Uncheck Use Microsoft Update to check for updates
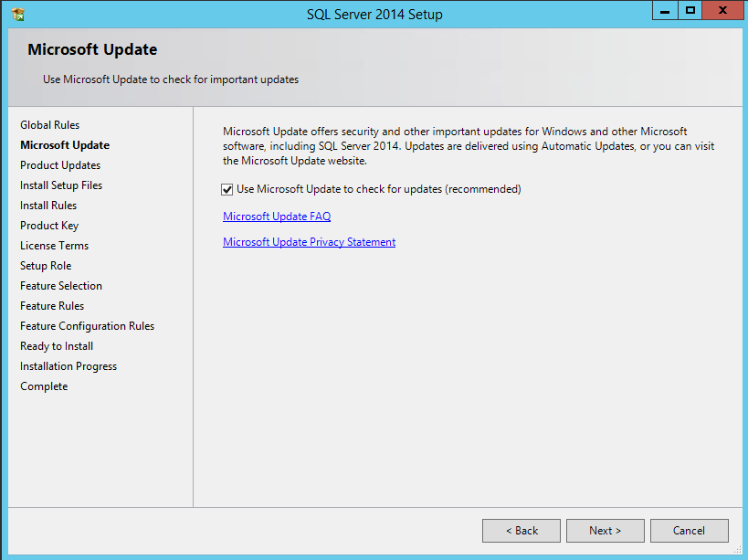Image resolution: width=748 pixels, height=560 pixels. pos(227,189)
